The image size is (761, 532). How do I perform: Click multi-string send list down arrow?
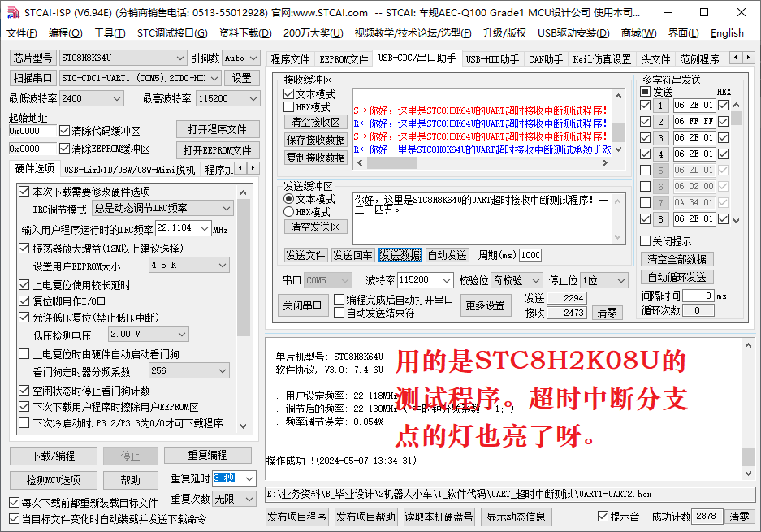point(737,220)
